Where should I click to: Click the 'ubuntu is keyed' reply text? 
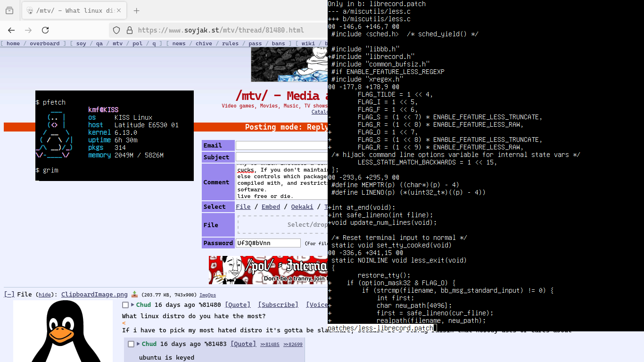(166, 357)
